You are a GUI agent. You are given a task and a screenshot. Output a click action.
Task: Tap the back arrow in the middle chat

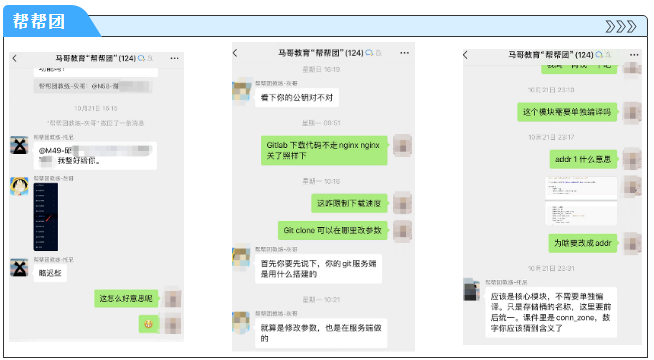(235, 53)
